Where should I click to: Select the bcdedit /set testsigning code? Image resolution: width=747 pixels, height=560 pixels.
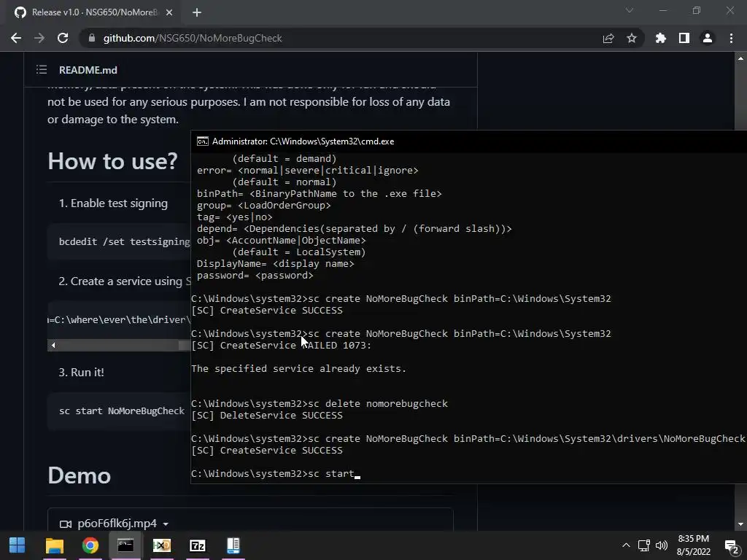point(124,241)
